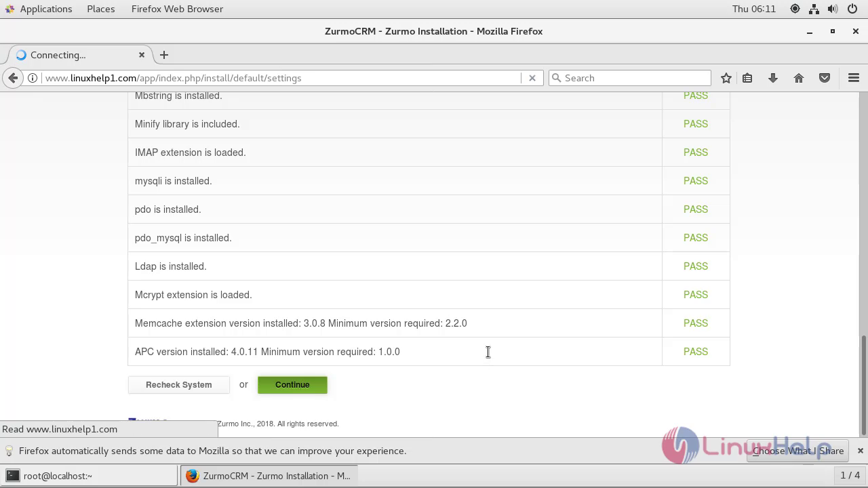Click text 'IMAP extension is loaded.'
This screenshot has width=868, height=488.
191,152
